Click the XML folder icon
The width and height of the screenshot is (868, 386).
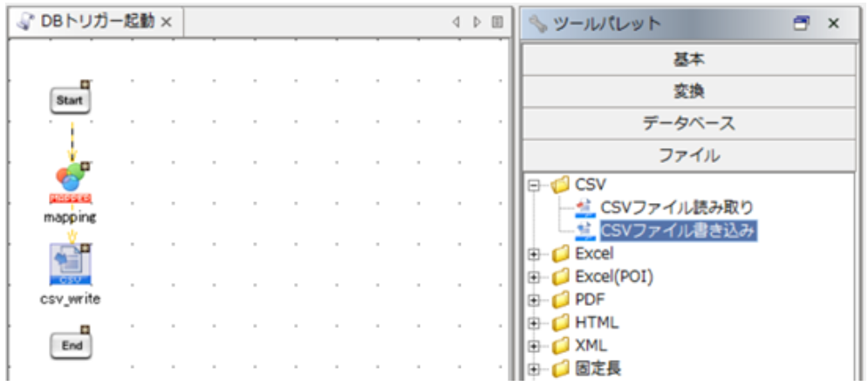point(561,346)
